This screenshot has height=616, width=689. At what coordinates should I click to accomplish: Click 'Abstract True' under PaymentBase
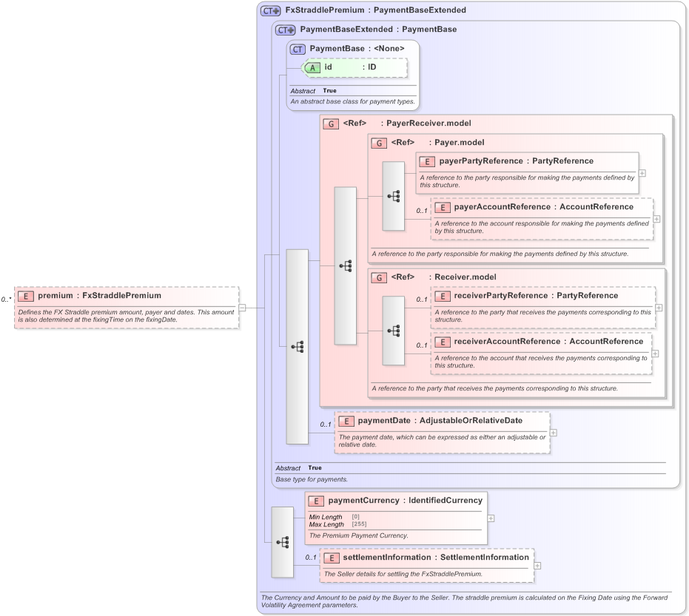tap(313, 91)
